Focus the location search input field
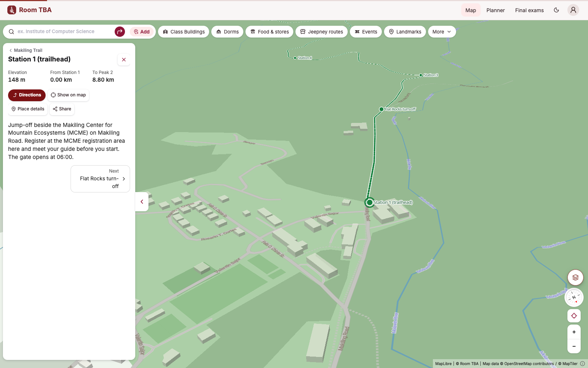Viewport: 588px width, 368px height. pos(64,32)
